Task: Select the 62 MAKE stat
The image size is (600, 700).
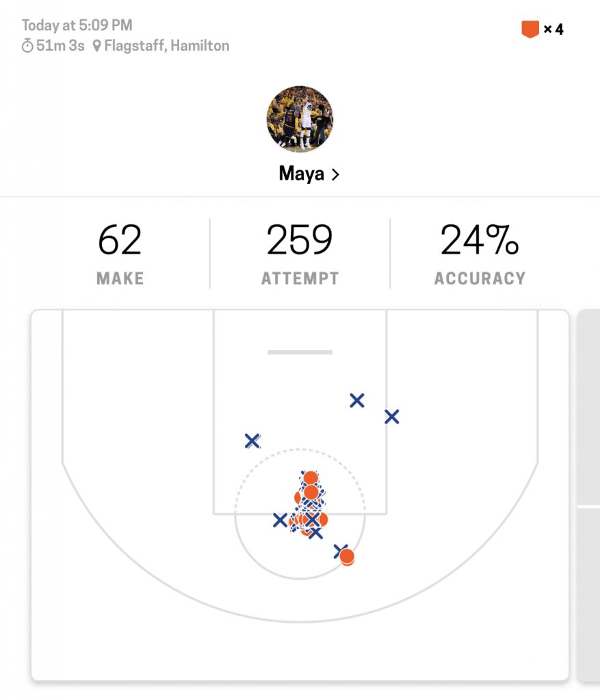Action: pos(120,254)
